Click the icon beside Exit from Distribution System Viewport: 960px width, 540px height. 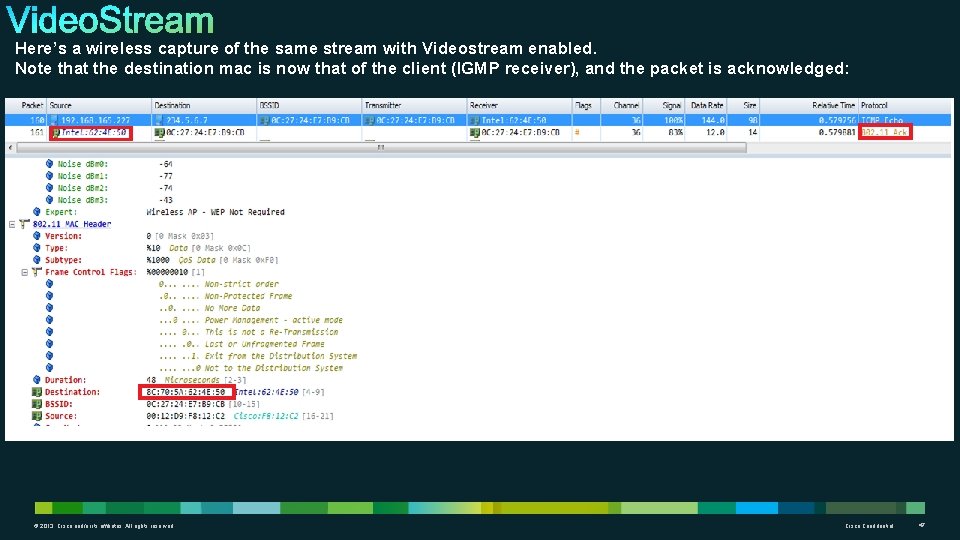[x=50, y=356]
